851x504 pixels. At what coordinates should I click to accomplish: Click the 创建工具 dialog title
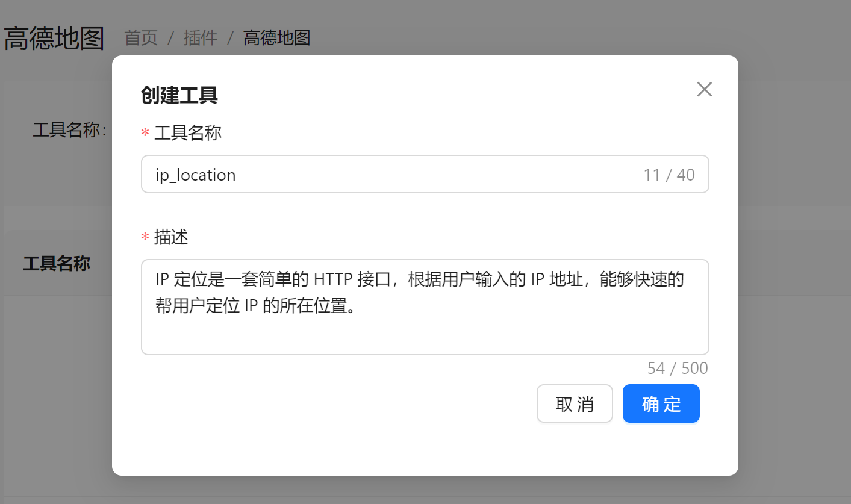click(x=179, y=95)
